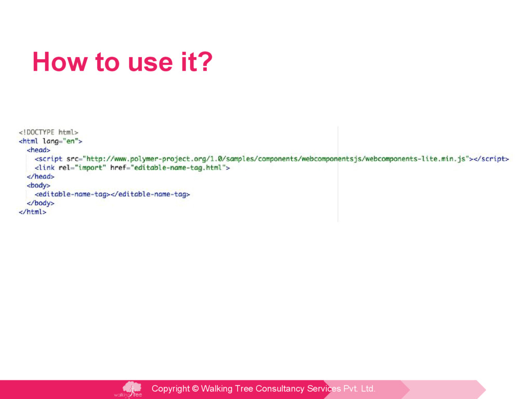
Task: Click the <html lang="en"> code line
Action: pos(50,141)
